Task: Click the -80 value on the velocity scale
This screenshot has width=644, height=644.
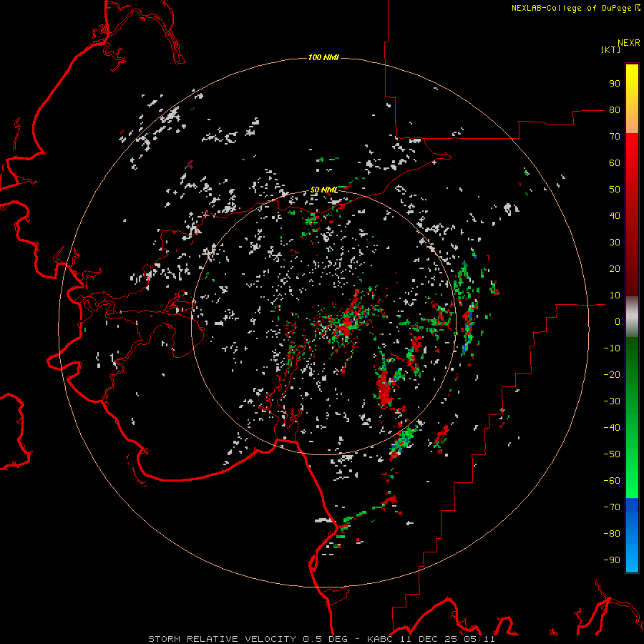Action: tap(612, 534)
